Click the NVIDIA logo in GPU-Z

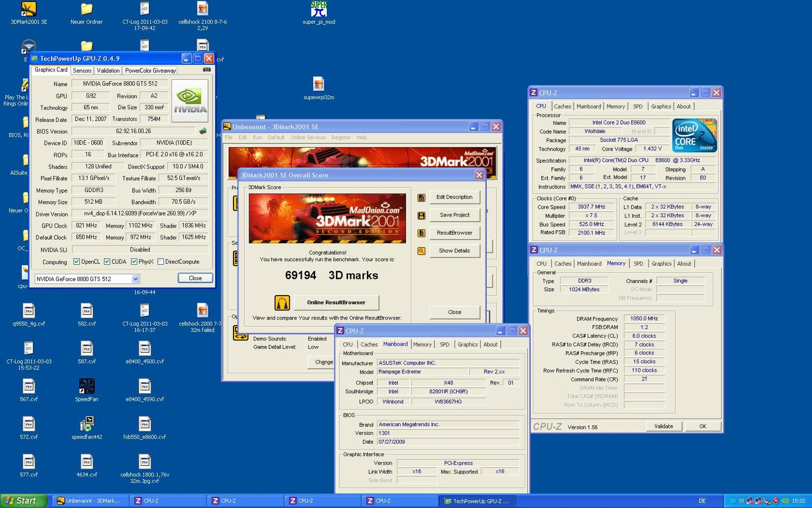point(190,101)
